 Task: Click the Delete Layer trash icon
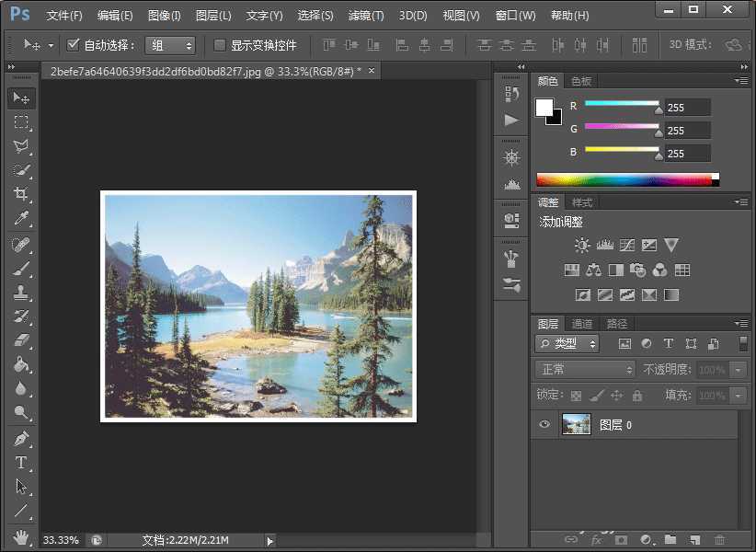[x=719, y=541]
